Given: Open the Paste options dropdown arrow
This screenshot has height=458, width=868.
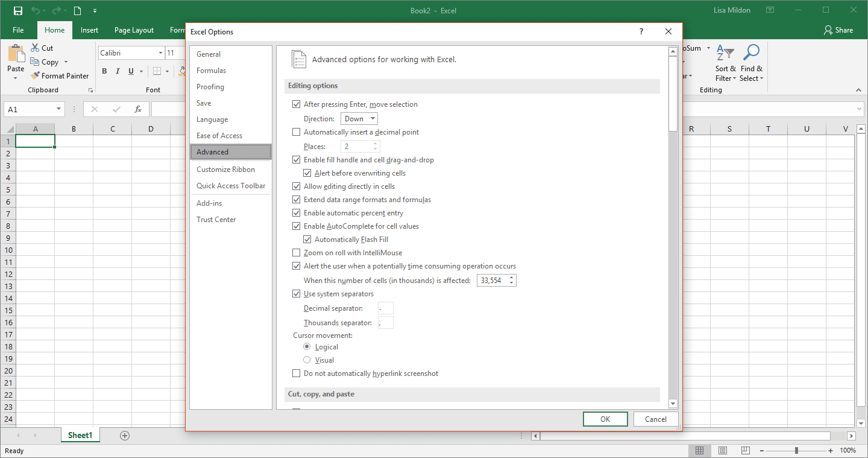Looking at the screenshot, I should (16, 78).
